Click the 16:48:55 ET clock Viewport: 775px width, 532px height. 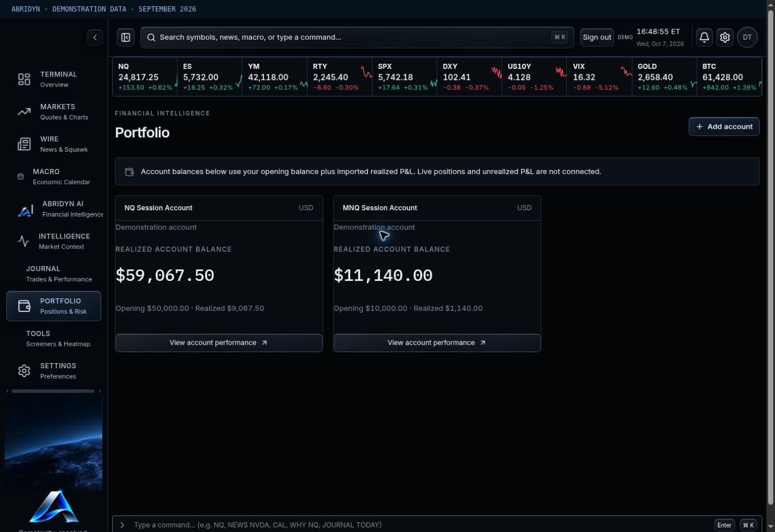pos(658,32)
